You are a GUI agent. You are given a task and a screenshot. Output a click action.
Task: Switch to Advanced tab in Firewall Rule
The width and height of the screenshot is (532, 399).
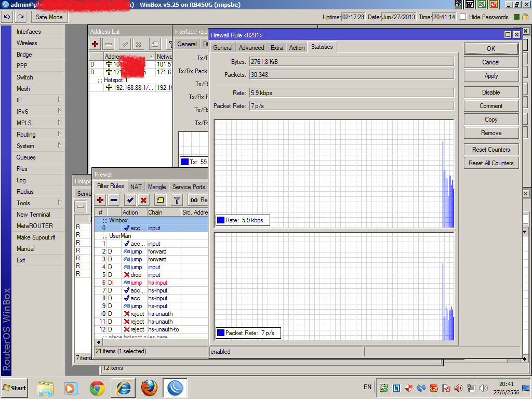[251, 48]
